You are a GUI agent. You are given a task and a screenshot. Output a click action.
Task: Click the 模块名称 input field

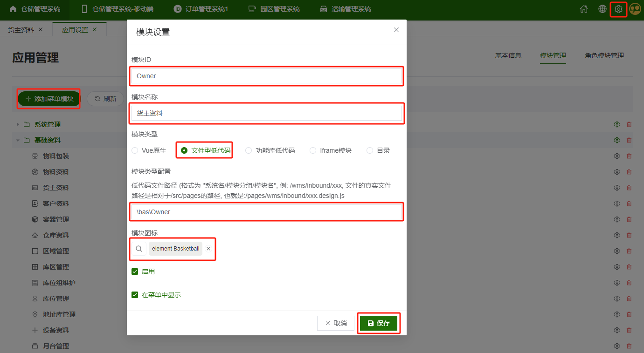tap(267, 113)
